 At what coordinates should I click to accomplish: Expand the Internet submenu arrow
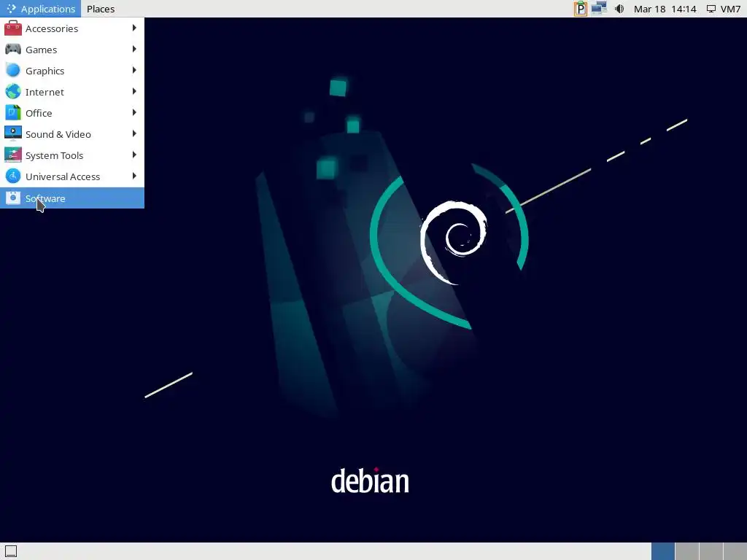click(134, 91)
